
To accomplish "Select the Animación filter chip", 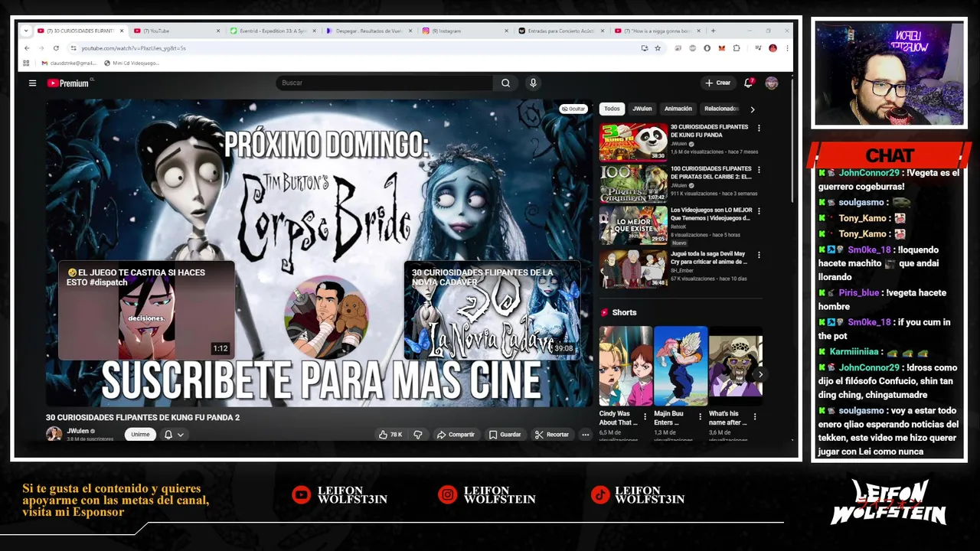I will [x=678, y=109].
